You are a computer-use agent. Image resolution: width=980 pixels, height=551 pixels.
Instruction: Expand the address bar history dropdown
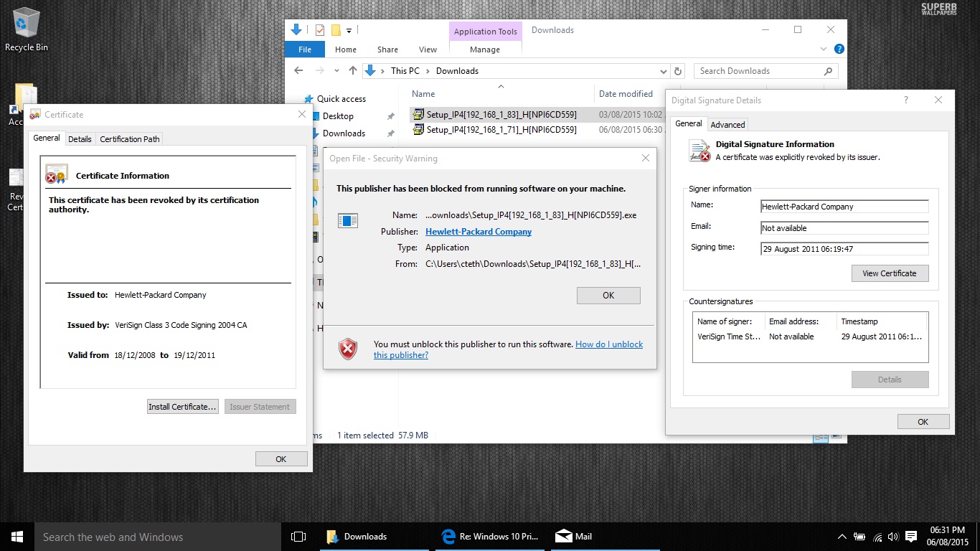tap(663, 71)
